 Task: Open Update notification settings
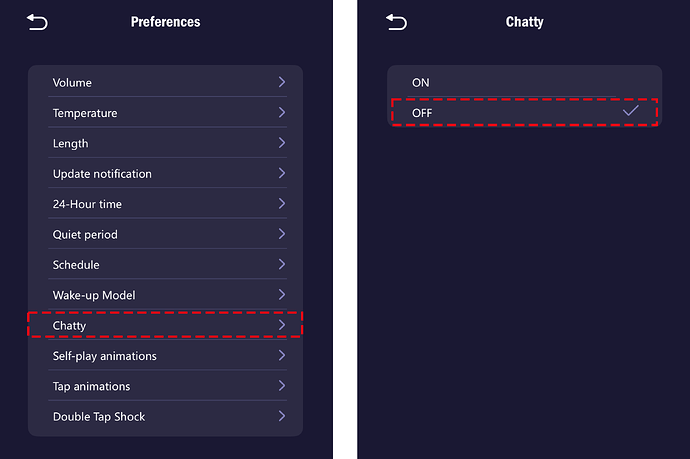[x=166, y=174]
